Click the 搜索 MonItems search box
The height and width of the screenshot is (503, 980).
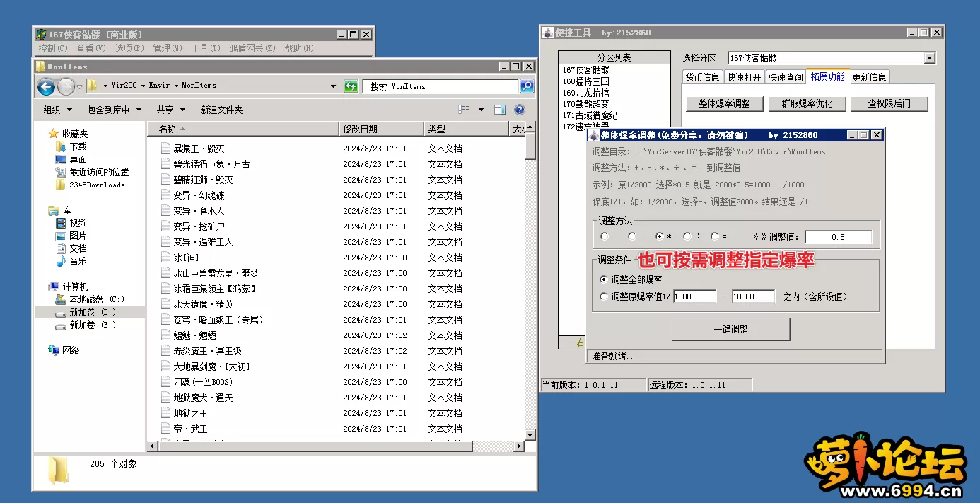pyautogui.click(x=442, y=86)
